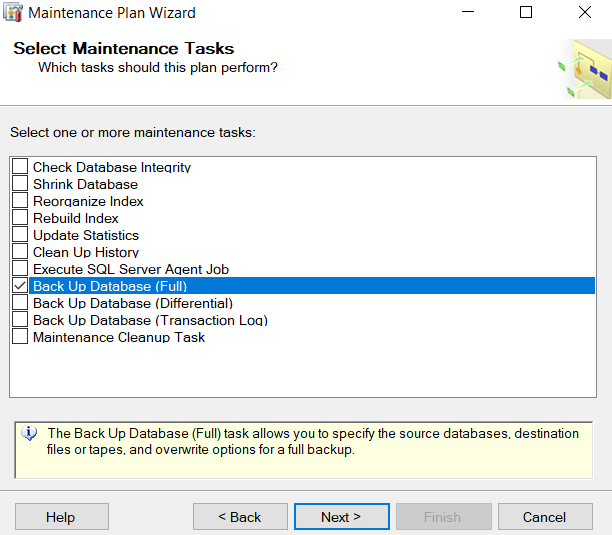Check the Maintenance Cleanup Task box

click(20, 337)
